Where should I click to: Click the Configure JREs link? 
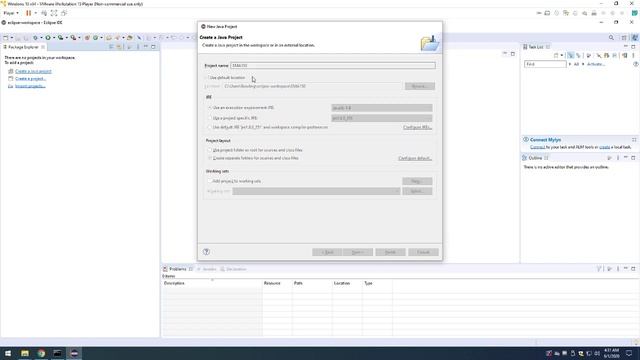(x=418, y=127)
